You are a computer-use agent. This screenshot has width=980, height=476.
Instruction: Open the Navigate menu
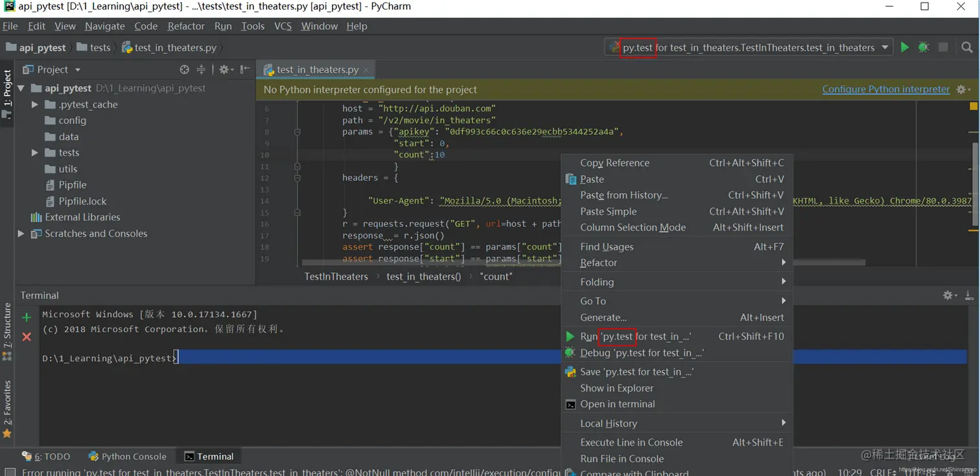coord(104,26)
